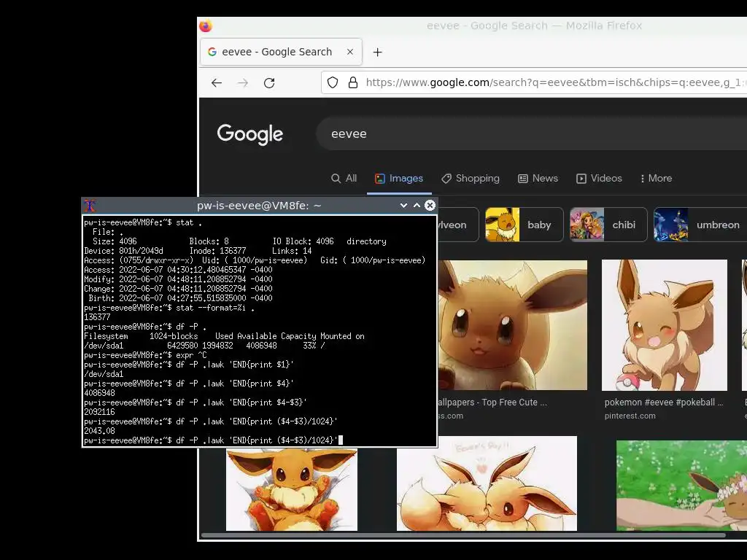Open the Eevee on green grass image

682,485
